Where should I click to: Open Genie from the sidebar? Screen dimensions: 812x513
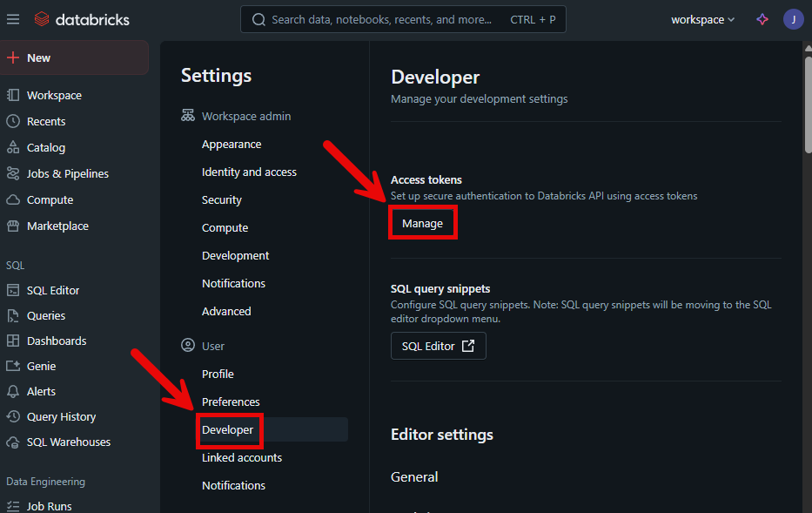click(x=41, y=366)
